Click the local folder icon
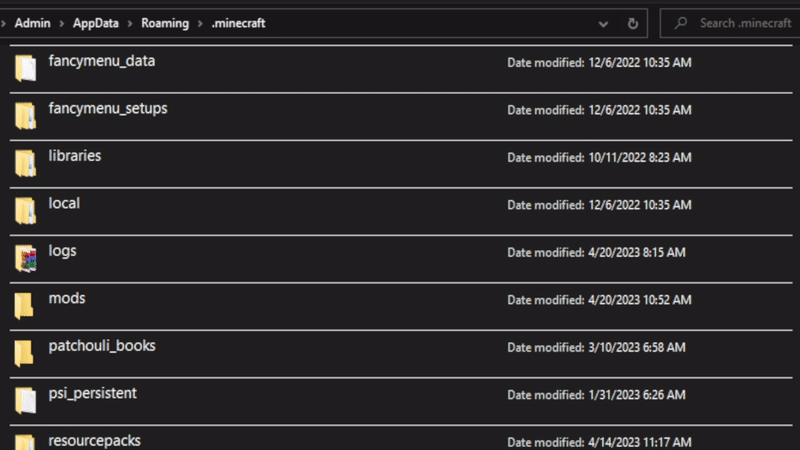Image resolution: width=800 pixels, height=450 pixels. tap(25, 210)
